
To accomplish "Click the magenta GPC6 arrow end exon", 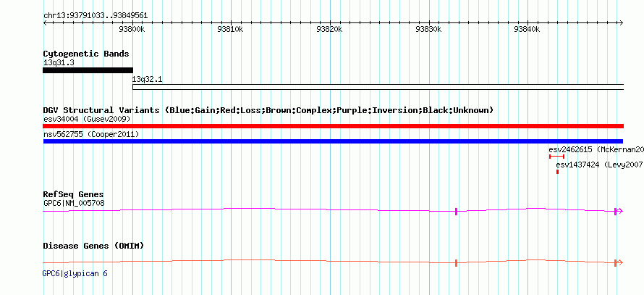I will point(615,211).
